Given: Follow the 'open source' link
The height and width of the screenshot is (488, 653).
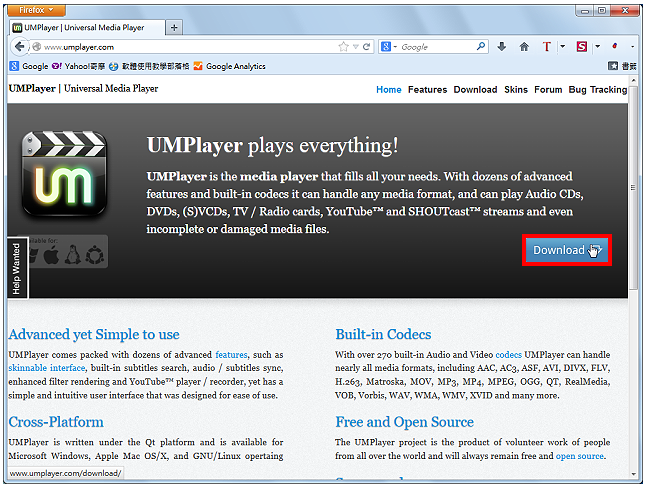Looking at the screenshot, I should pos(579,456).
